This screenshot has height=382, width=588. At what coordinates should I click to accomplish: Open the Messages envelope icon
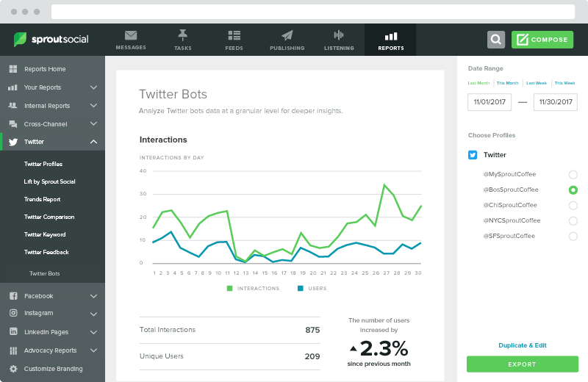pos(131,35)
